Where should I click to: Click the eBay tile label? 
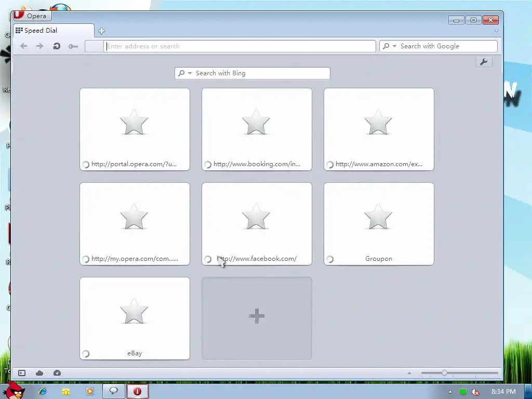click(135, 353)
